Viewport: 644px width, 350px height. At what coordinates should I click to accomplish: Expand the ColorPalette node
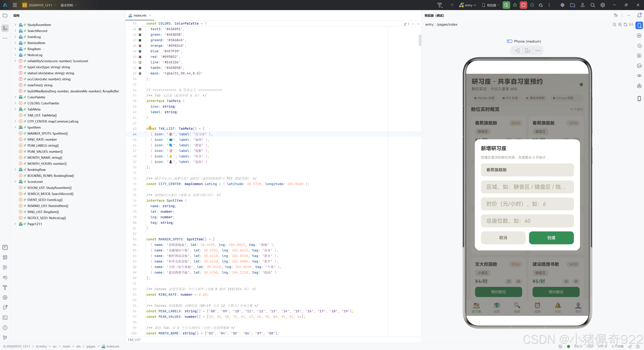(15, 97)
